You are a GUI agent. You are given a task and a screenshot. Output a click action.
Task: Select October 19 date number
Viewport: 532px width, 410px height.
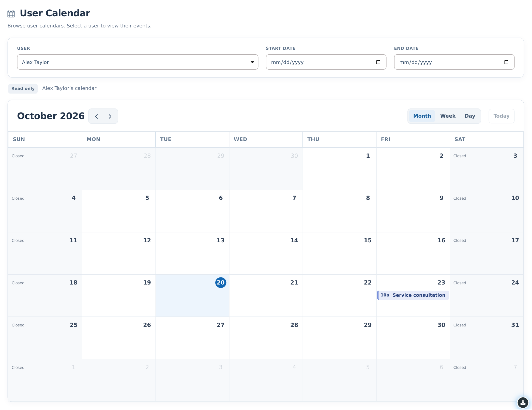pos(147,282)
